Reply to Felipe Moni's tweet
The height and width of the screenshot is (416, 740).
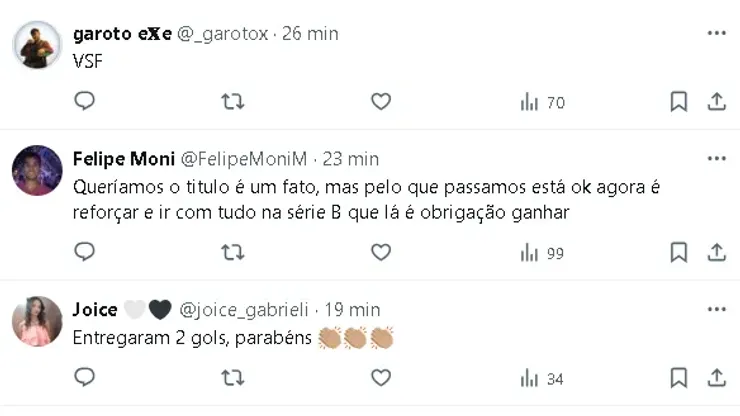(x=86, y=252)
